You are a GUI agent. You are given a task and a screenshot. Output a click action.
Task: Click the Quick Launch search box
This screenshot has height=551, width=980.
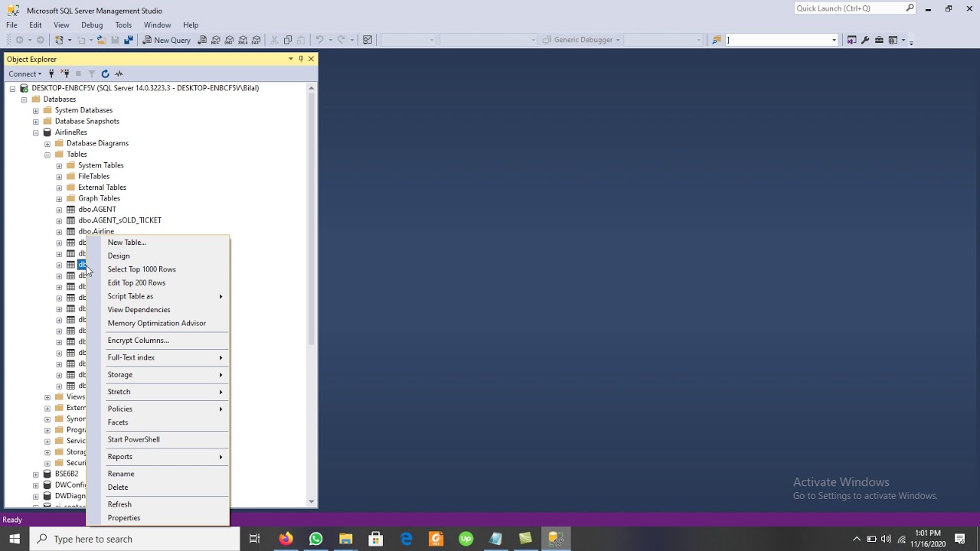click(x=854, y=8)
